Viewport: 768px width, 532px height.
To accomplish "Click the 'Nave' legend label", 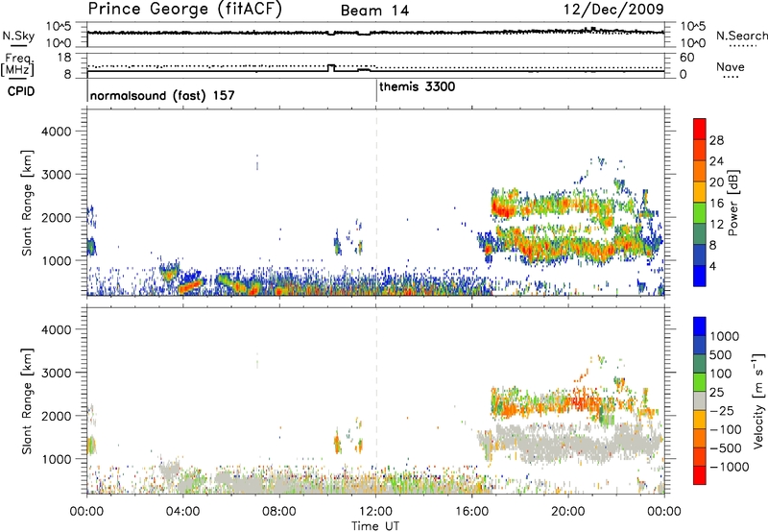I will click(x=731, y=66).
